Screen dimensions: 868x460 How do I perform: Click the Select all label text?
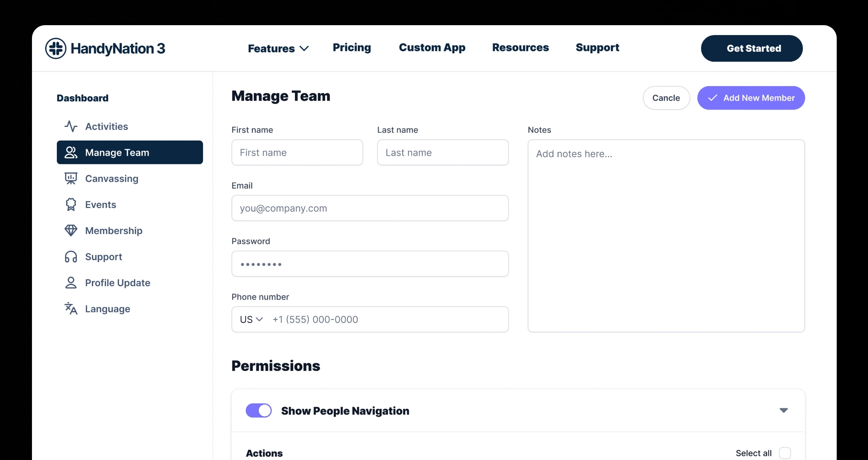click(x=754, y=453)
